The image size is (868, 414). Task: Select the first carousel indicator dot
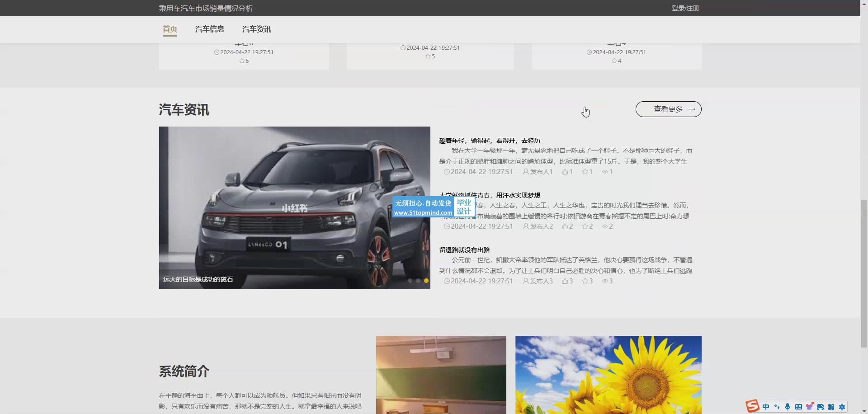pyautogui.click(x=410, y=281)
